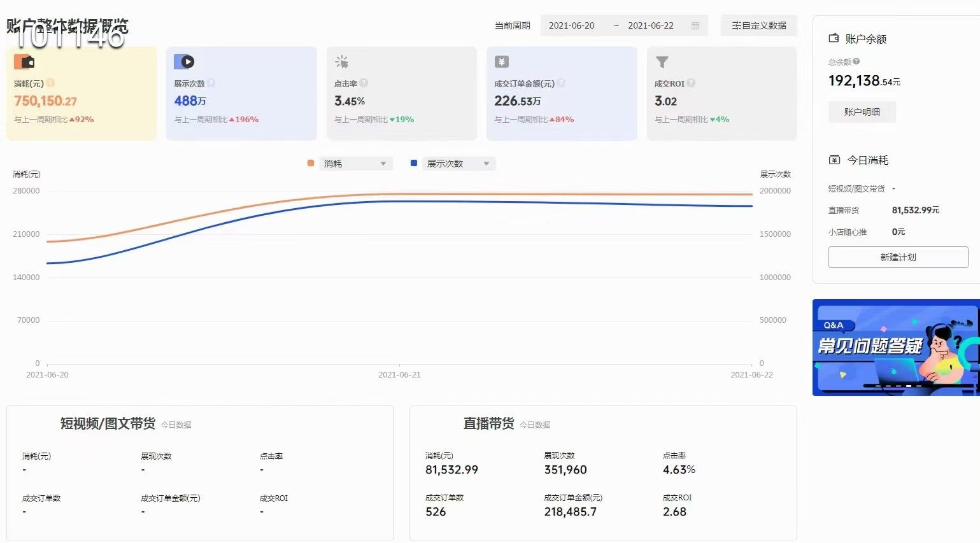Click the 账户明细 button
980x543 pixels.
[862, 111]
